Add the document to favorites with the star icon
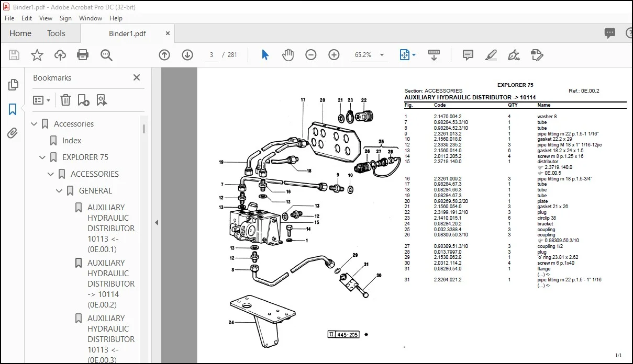Screen dimensions: 633x364 tap(37, 55)
